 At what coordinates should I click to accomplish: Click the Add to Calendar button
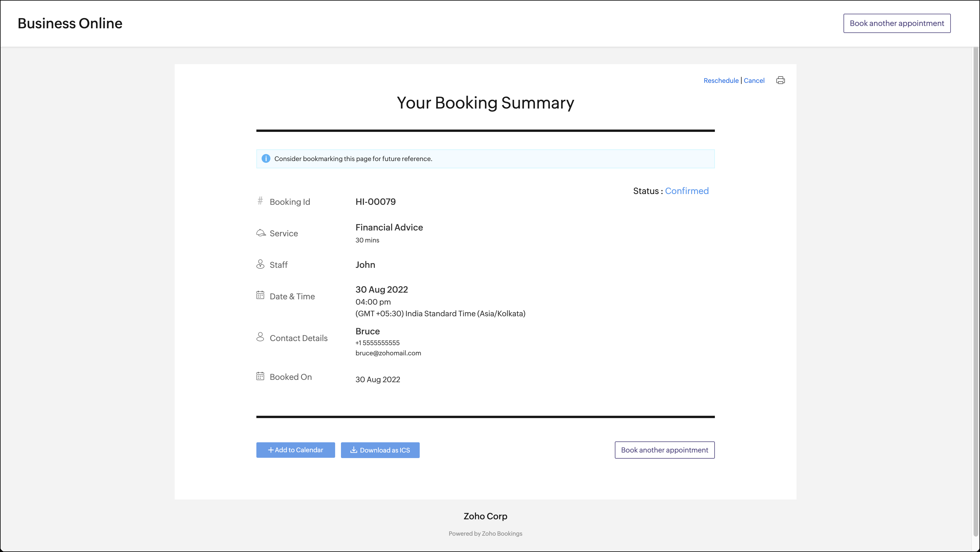tap(295, 450)
